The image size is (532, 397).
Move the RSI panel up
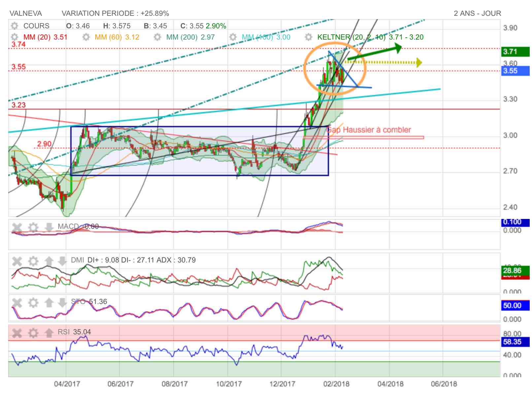pos(49,333)
